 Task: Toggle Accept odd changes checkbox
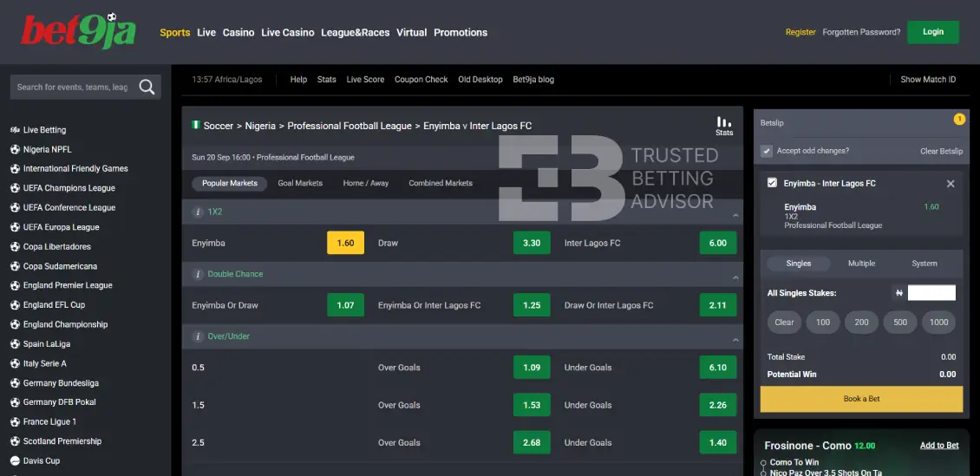click(x=767, y=151)
